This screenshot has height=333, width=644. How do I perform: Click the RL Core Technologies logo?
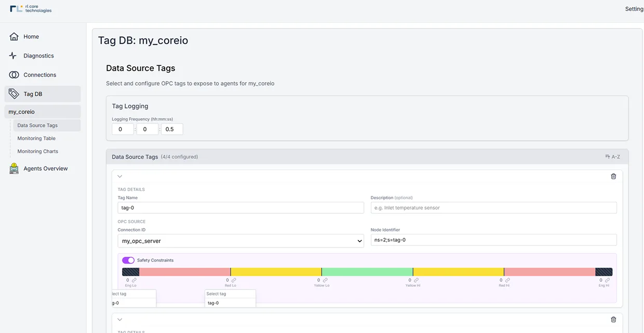pyautogui.click(x=31, y=8)
